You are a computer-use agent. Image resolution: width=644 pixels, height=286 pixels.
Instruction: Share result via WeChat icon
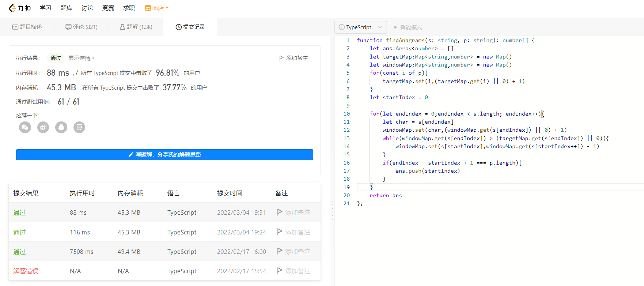25,127
